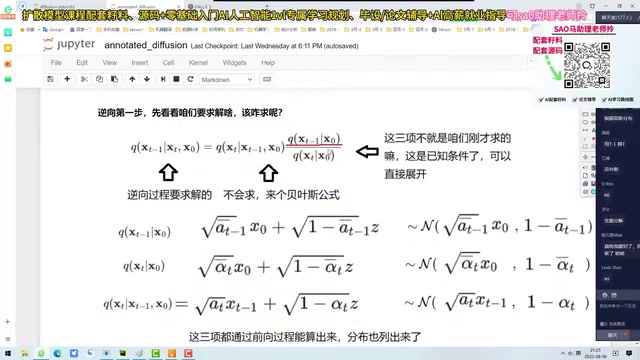
Task: Open the Insert menu in Jupyter
Action: [140, 62]
